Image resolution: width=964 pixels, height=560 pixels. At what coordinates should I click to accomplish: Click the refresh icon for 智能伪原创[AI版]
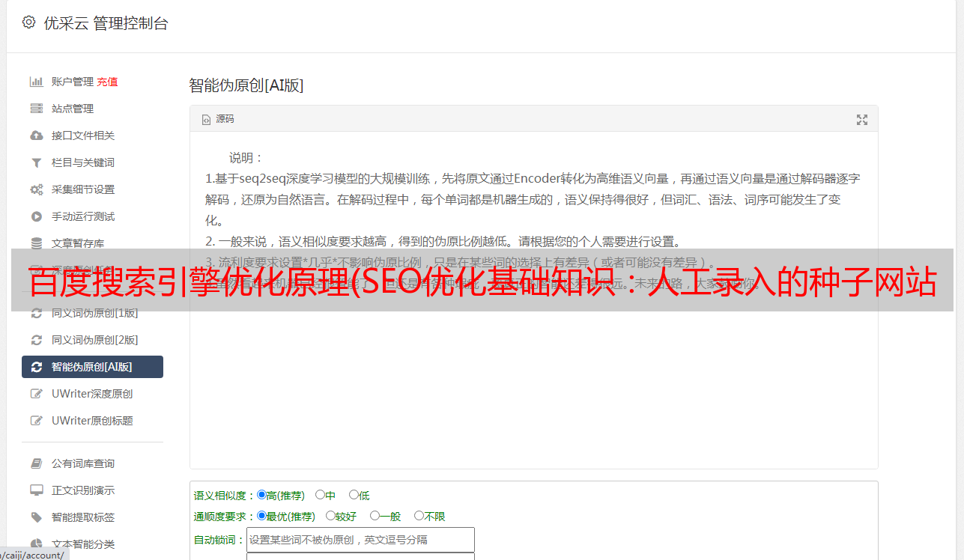click(x=36, y=367)
